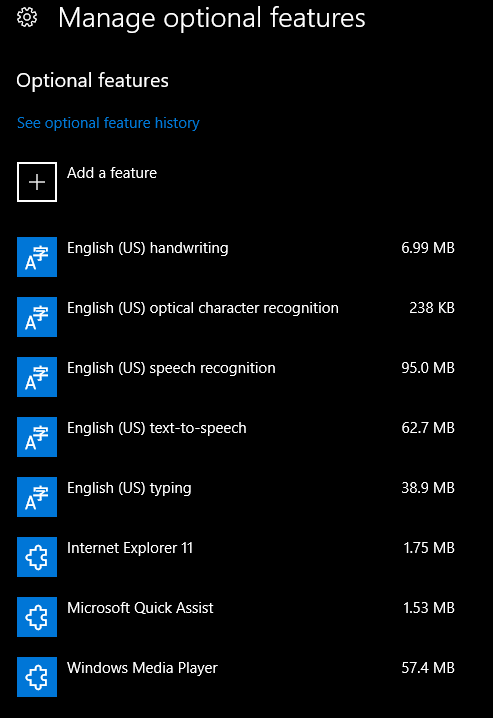Screen dimensions: 493x718
Task: Open the optional feature history link
Action: tap(108, 123)
